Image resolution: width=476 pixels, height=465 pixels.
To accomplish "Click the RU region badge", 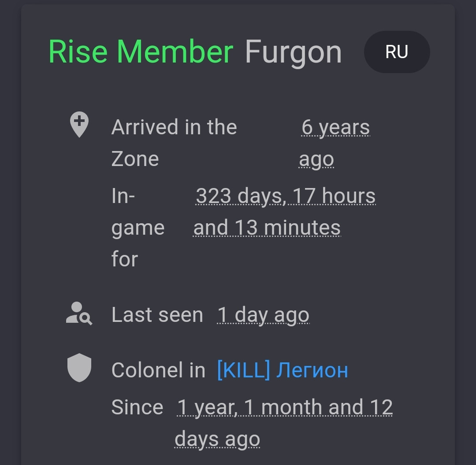I will (x=397, y=52).
